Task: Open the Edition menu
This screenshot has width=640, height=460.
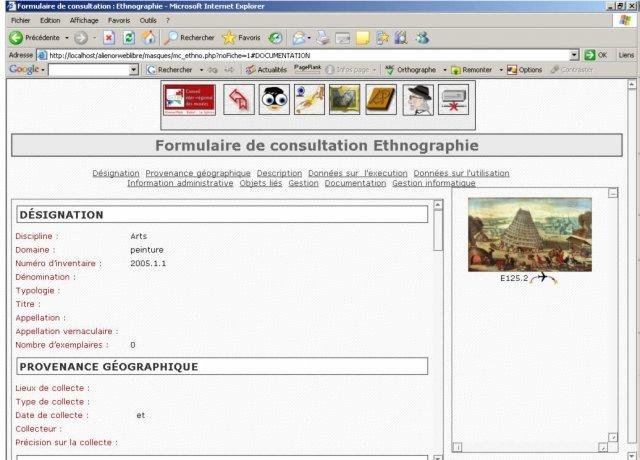Action: coord(50,20)
